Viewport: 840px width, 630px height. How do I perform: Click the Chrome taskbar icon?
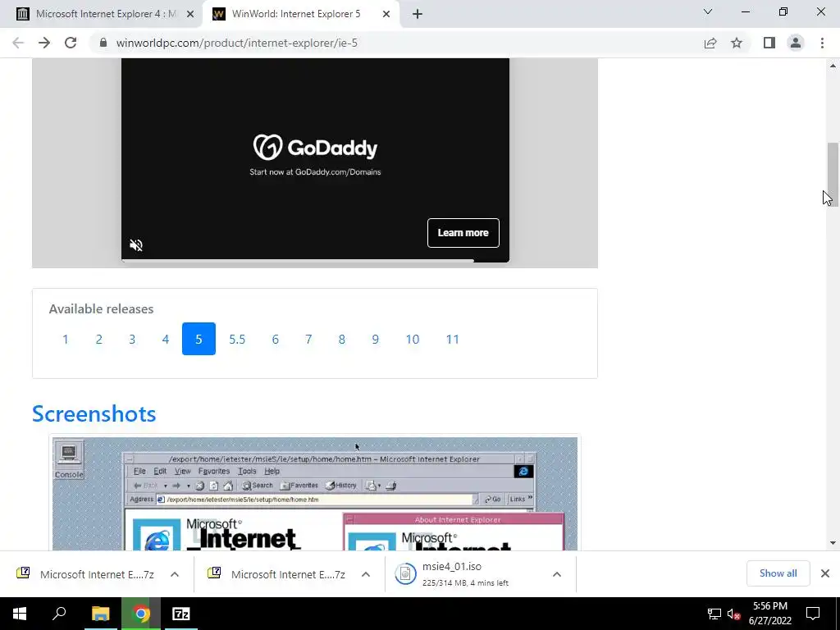click(141, 614)
